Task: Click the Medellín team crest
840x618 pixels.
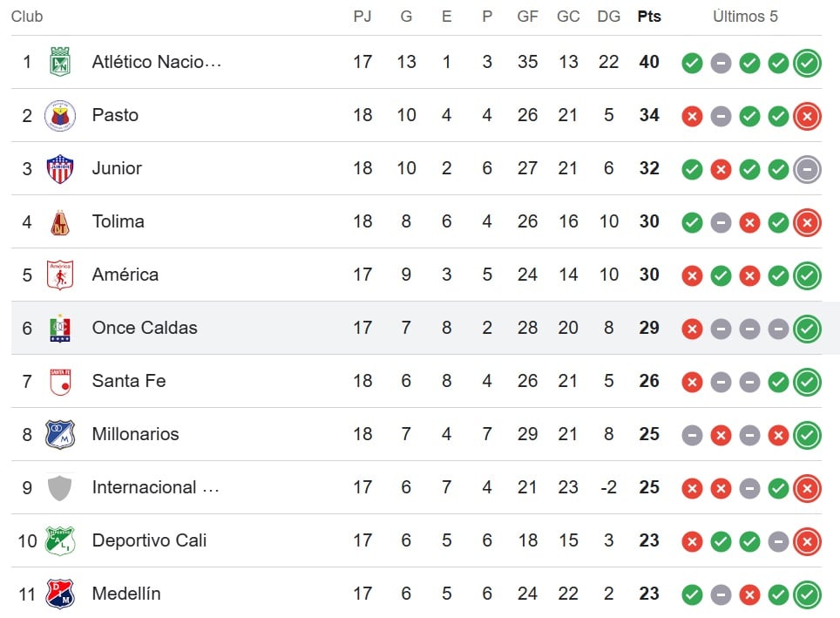Action: tap(59, 594)
